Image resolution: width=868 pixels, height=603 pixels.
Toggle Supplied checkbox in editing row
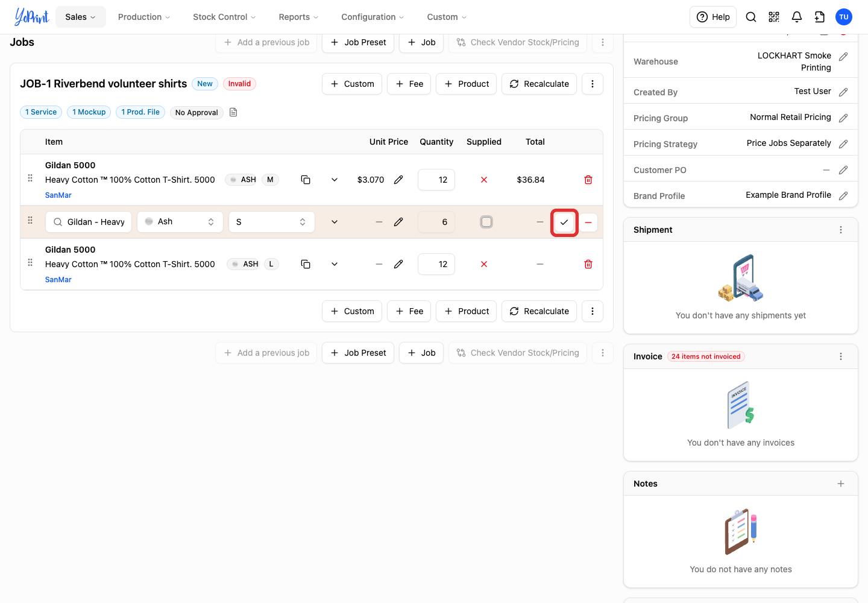[x=486, y=222]
